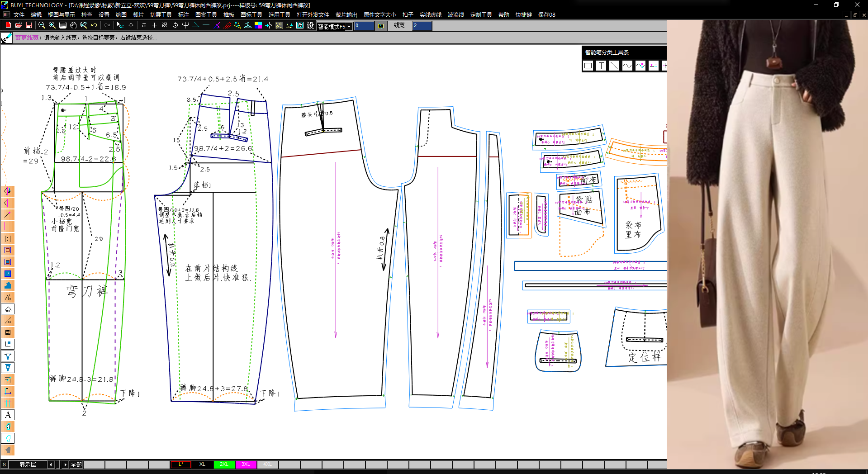Select the curve tool in smart pen toolbar

tap(627, 66)
